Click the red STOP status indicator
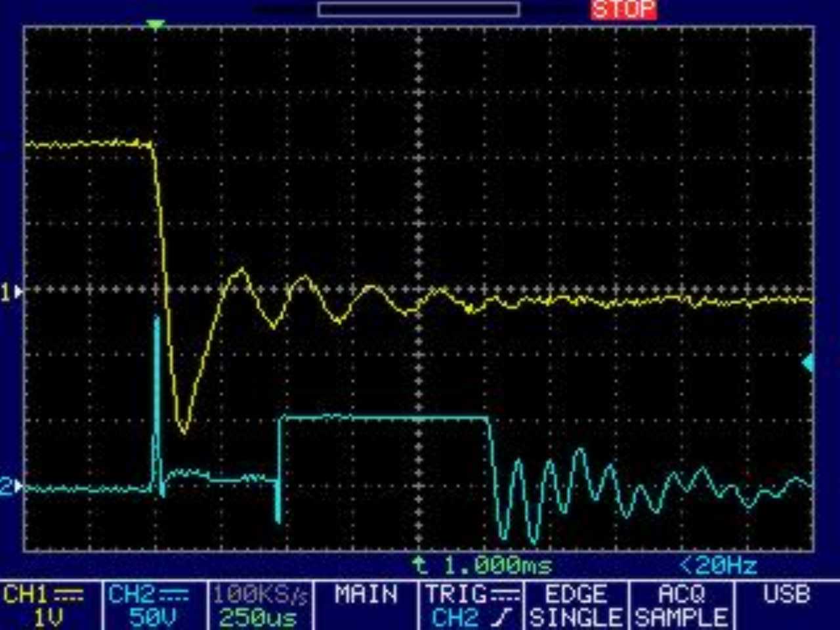The height and width of the screenshot is (630, 840). point(623,10)
